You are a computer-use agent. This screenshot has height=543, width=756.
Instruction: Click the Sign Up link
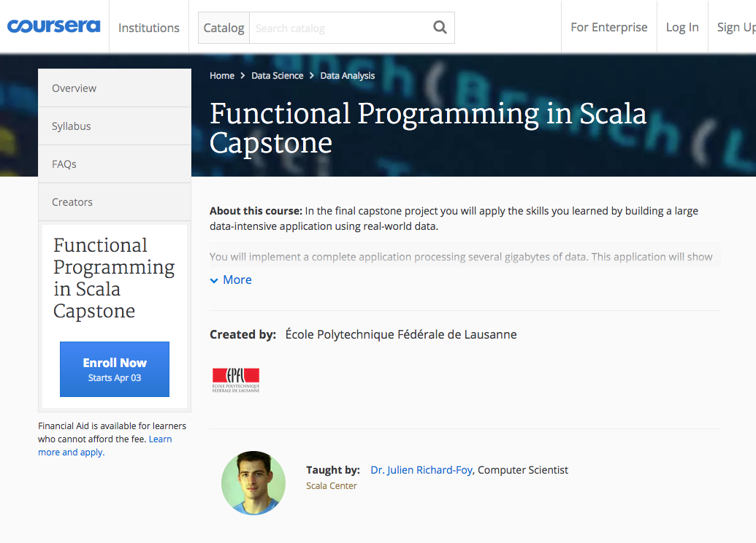(x=736, y=27)
